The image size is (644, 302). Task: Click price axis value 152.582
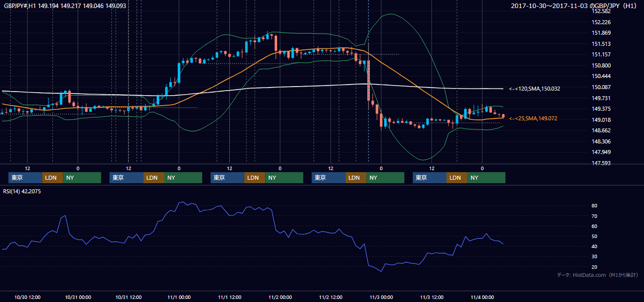point(601,11)
